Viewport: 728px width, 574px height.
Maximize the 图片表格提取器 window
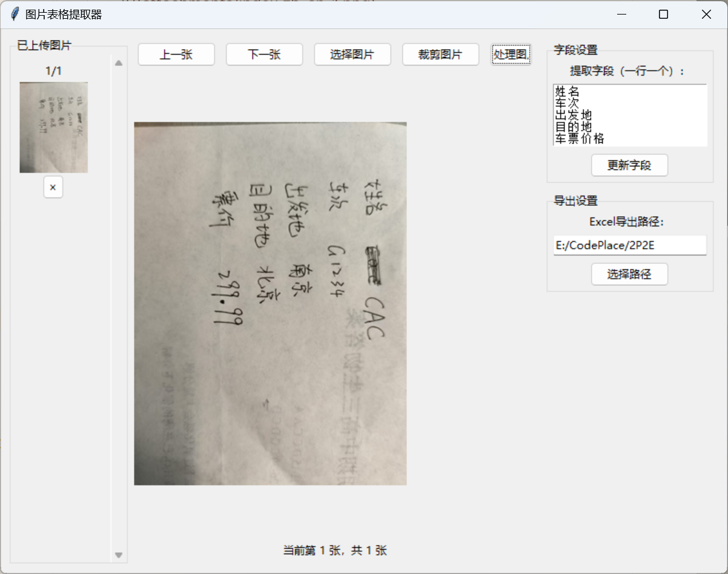[x=663, y=15]
